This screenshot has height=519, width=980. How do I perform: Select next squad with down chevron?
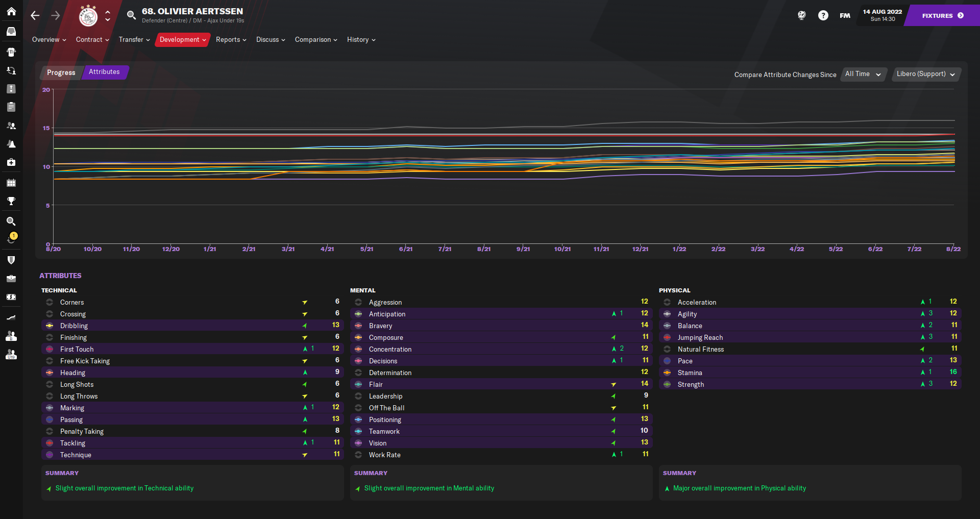(x=108, y=20)
